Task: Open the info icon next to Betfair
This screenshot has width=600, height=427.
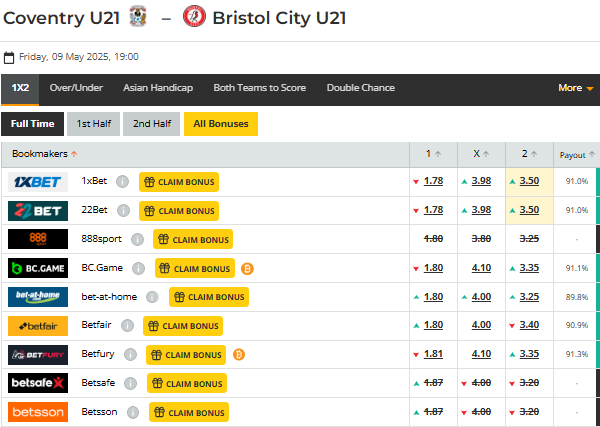Action: (126, 326)
